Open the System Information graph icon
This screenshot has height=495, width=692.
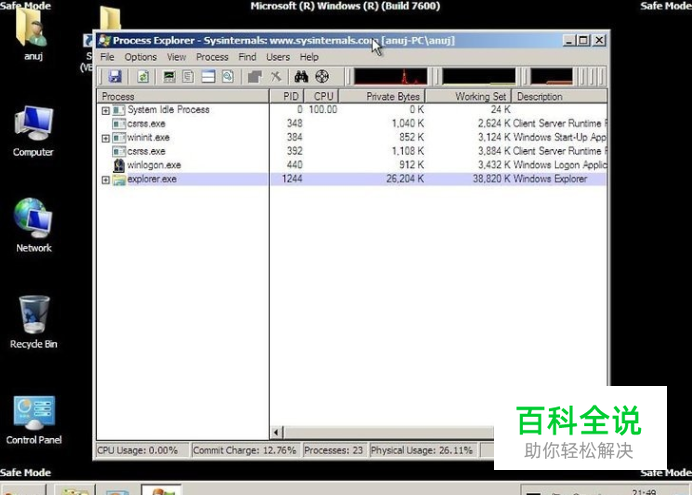click(169, 76)
